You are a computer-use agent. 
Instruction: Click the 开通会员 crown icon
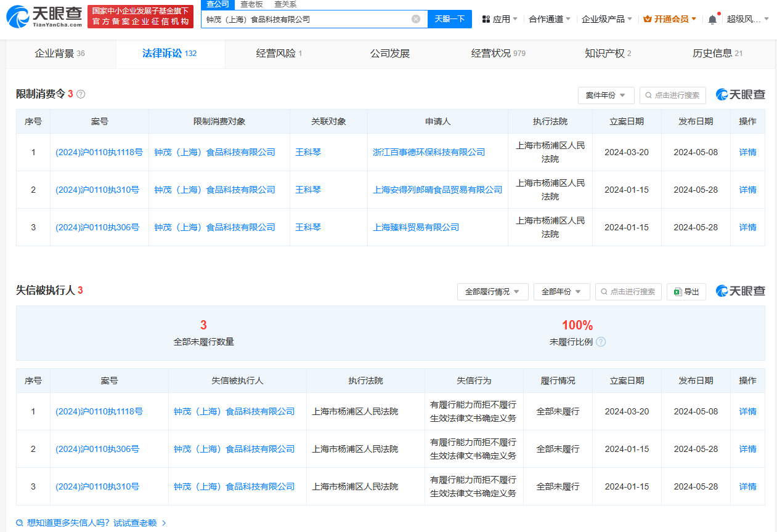[x=648, y=19]
